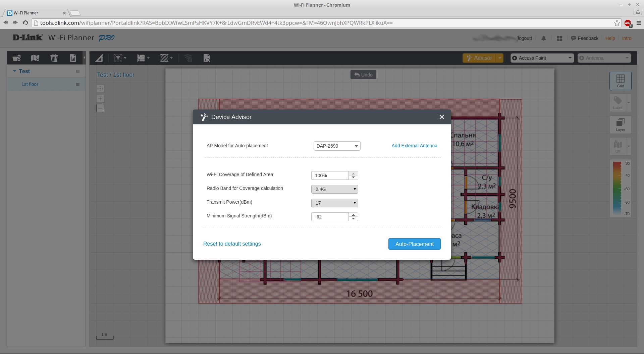Toggle the Layer panel button
Screen dimensions: 644x354
pyautogui.click(x=620, y=124)
